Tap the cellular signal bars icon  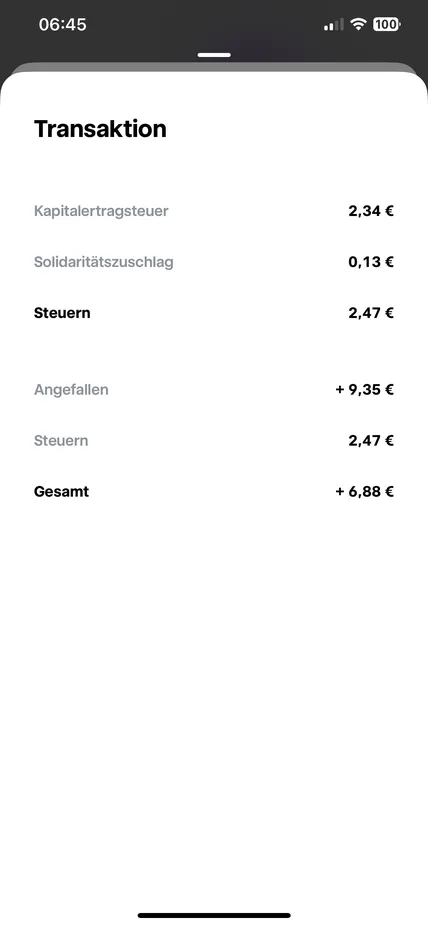334,24
